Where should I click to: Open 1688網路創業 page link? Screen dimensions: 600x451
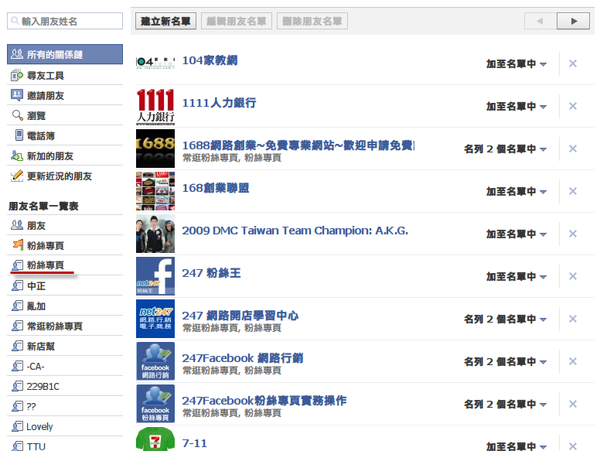pyautogui.click(x=298, y=145)
